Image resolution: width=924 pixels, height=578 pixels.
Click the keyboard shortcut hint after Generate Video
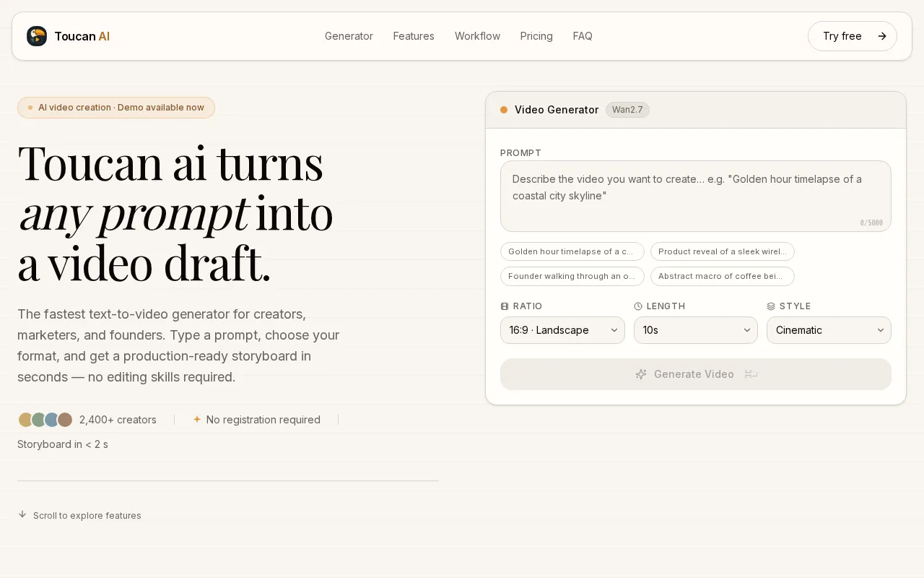pos(751,374)
